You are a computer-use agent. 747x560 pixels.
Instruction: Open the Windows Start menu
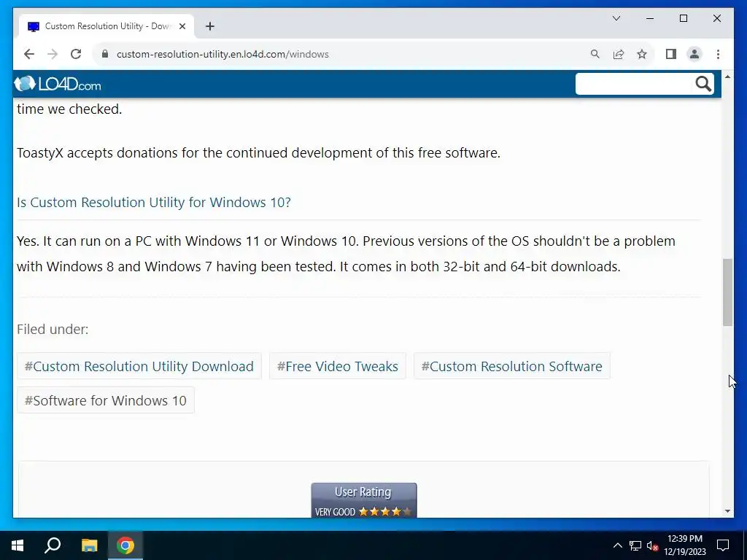(x=18, y=545)
